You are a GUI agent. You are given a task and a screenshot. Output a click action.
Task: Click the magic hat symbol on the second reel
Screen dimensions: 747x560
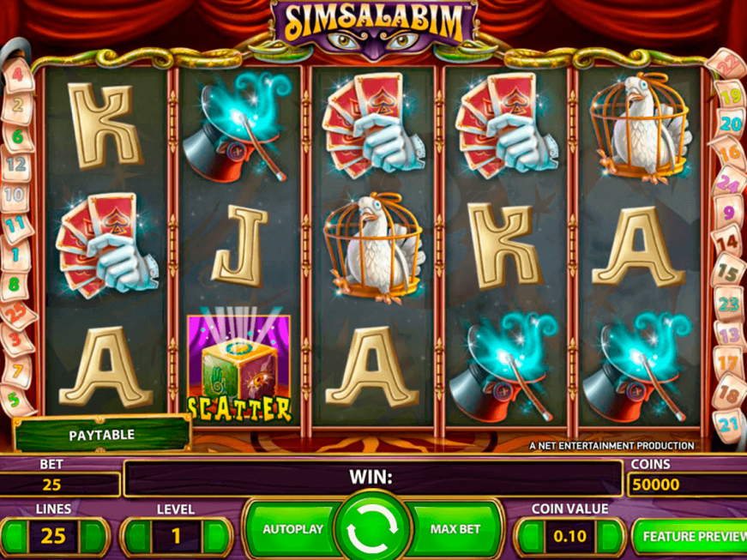[x=238, y=127]
